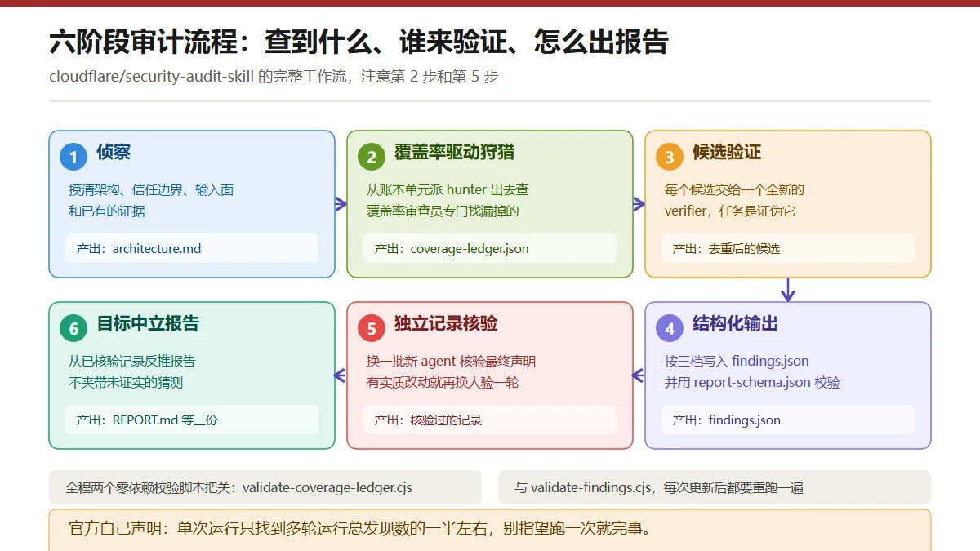This screenshot has width=980, height=551.
Task: Click the red circle of the 独立记录核验 card
Action: click(372, 328)
